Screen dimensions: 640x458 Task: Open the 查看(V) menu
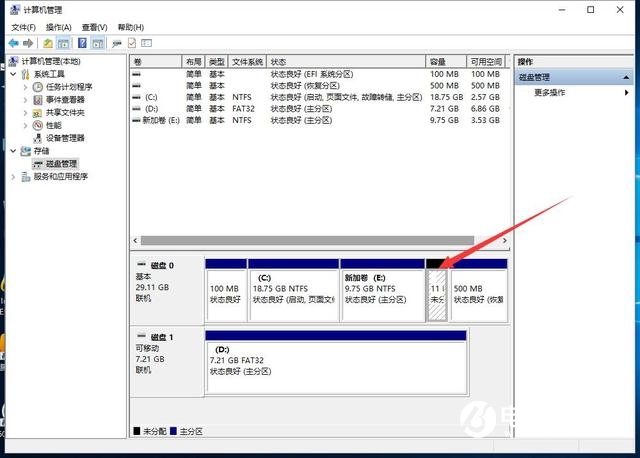point(95,27)
